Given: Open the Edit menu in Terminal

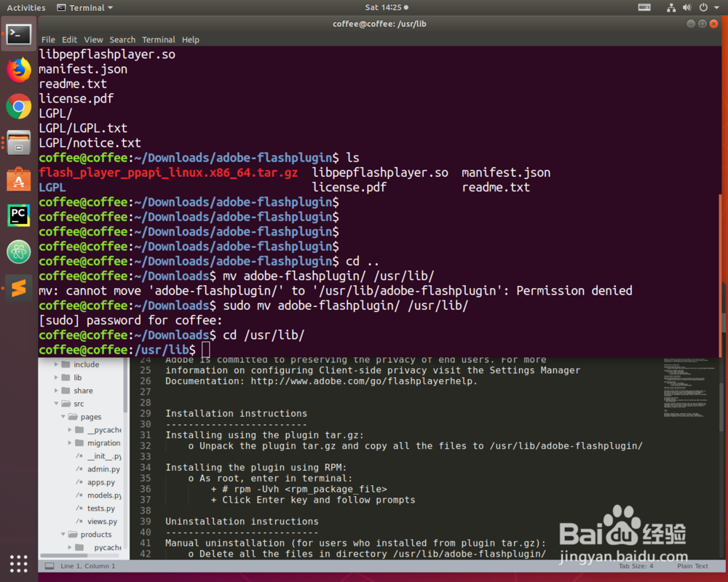Looking at the screenshot, I should [69, 40].
